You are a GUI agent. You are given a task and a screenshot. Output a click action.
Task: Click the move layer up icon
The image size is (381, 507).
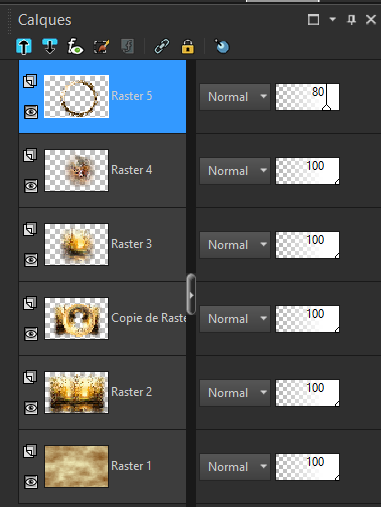point(24,46)
